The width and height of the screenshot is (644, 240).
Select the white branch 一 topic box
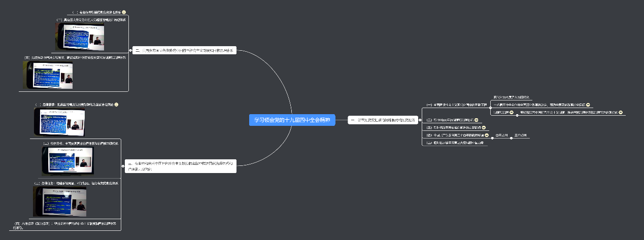(x=383, y=120)
